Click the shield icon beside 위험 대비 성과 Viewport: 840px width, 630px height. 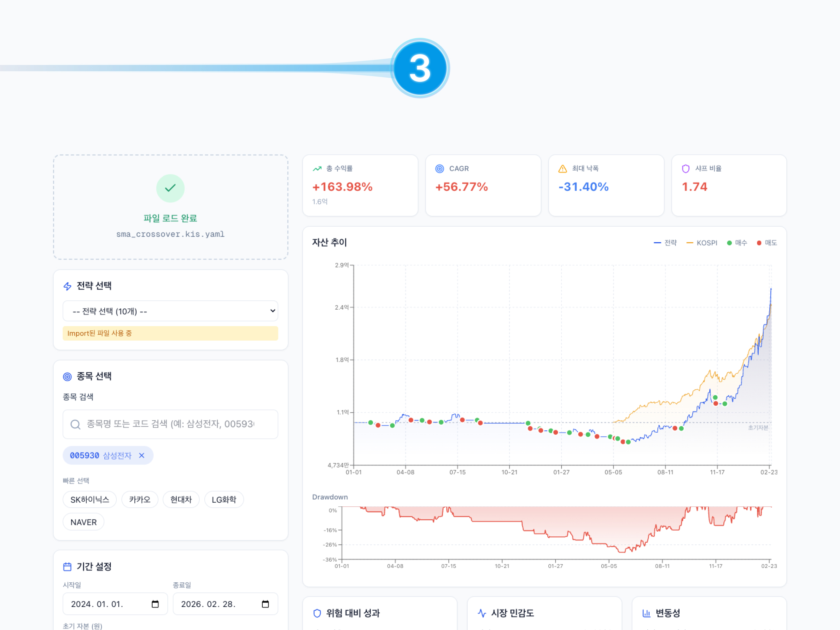click(x=317, y=613)
